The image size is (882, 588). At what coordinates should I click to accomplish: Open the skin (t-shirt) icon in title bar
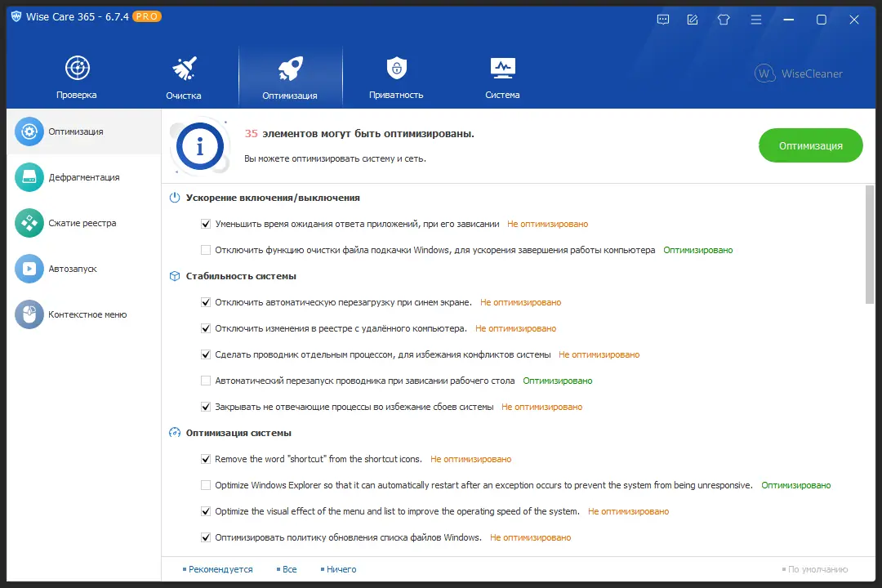724,20
